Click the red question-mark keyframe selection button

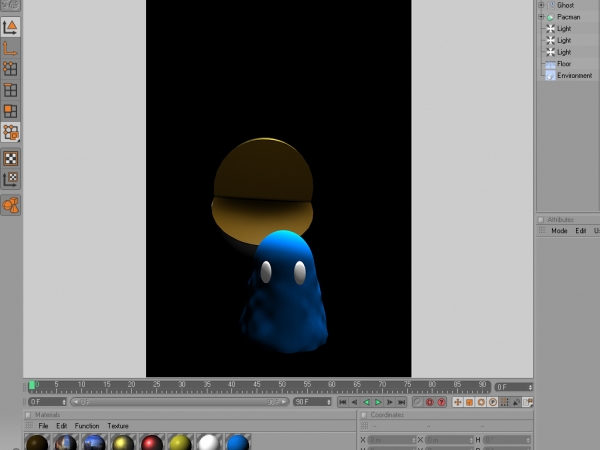441,402
